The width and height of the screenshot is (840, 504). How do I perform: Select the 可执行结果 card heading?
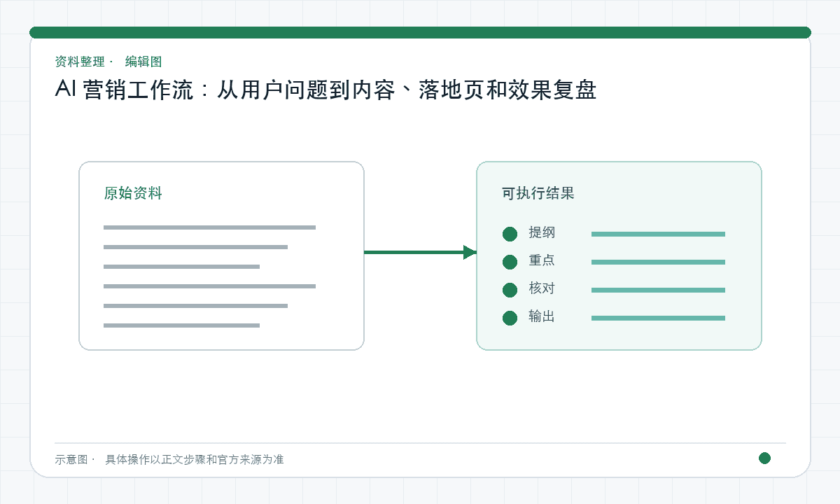point(538,193)
